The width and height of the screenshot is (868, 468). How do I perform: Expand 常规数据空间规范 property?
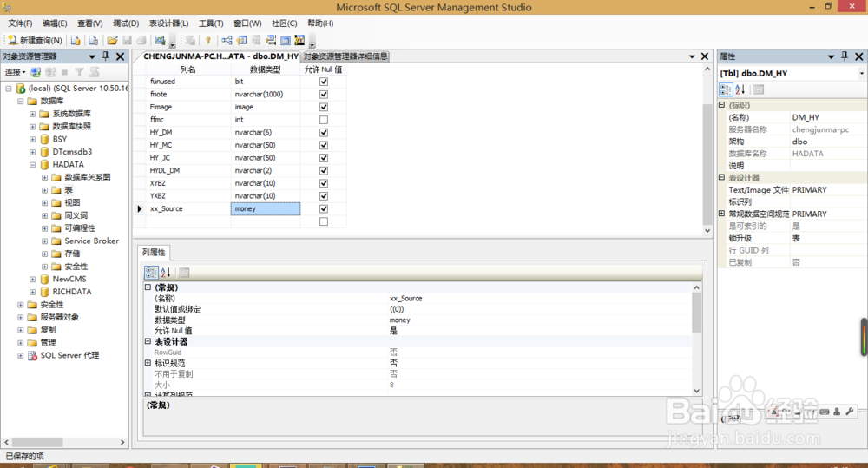point(722,214)
